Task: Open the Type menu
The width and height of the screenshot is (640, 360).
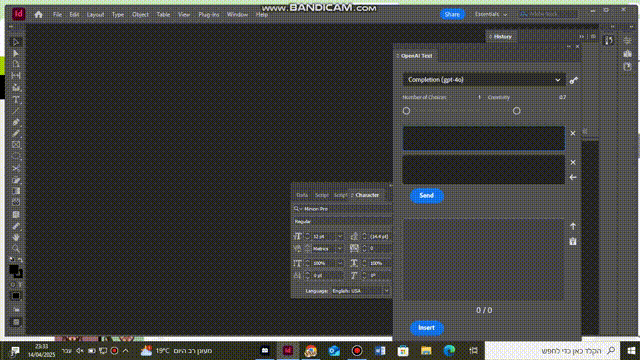Action: [118, 15]
